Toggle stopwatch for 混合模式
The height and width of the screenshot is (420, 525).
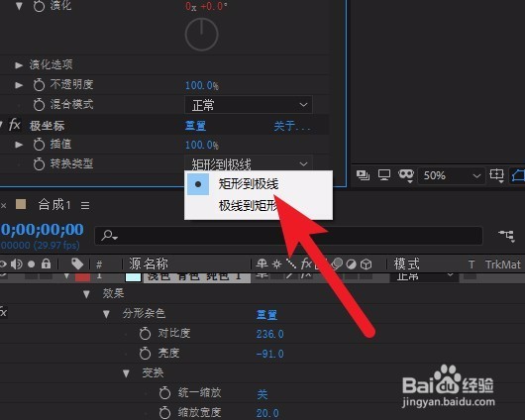(39, 104)
